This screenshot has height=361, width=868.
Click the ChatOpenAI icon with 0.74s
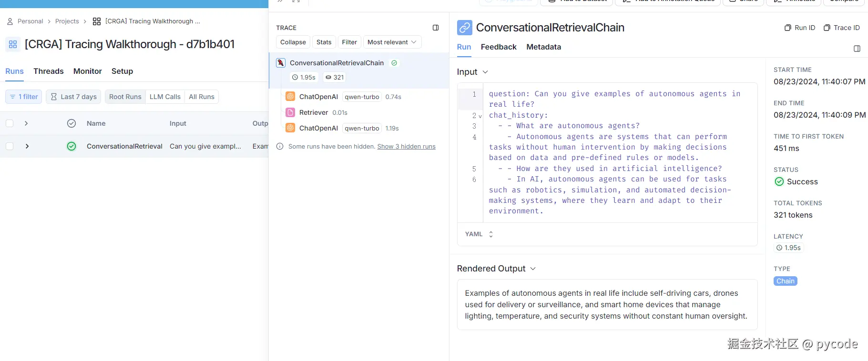[290, 97]
